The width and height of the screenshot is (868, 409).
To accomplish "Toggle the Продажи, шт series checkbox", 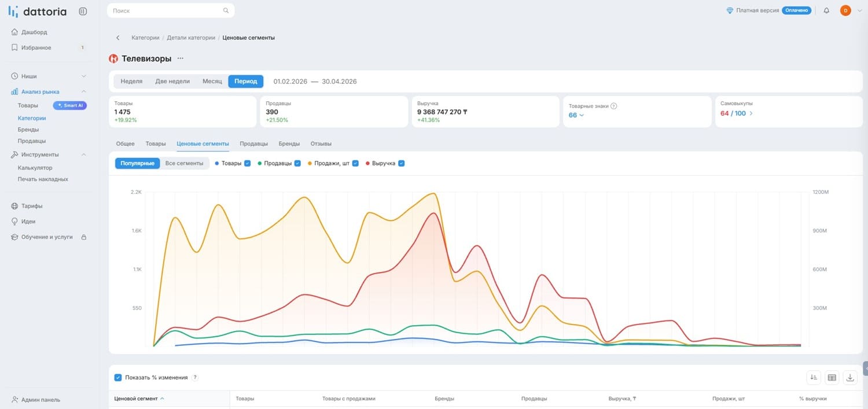I will pyautogui.click(x=355, y=163).
